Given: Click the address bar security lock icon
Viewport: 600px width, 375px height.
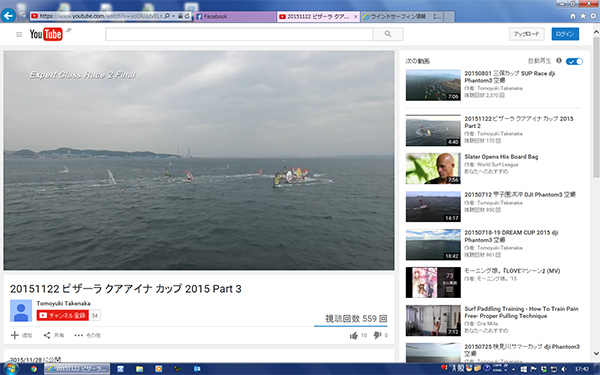Looking at the screenshot, I should pyautogui.click(x=180, y=16).
